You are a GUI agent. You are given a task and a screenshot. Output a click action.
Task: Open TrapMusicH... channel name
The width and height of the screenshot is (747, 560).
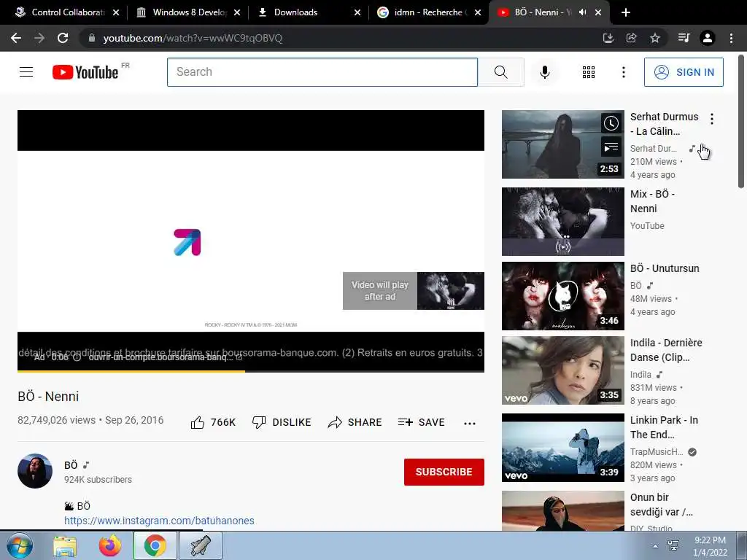pyautogui.click(x=657, y=452)
